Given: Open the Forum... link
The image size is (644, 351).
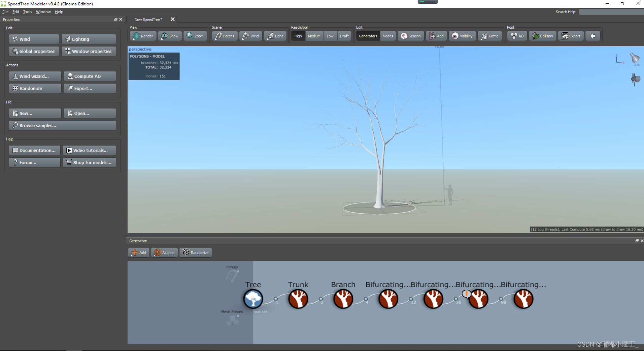Looking at the screenshot, I should click(x=35, y=162).
